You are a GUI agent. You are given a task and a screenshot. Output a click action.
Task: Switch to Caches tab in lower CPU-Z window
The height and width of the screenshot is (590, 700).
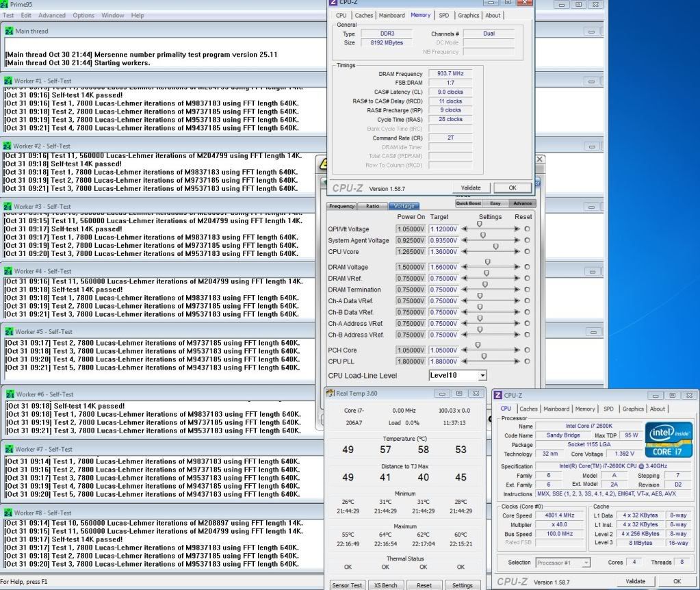[x=528, y=409]
